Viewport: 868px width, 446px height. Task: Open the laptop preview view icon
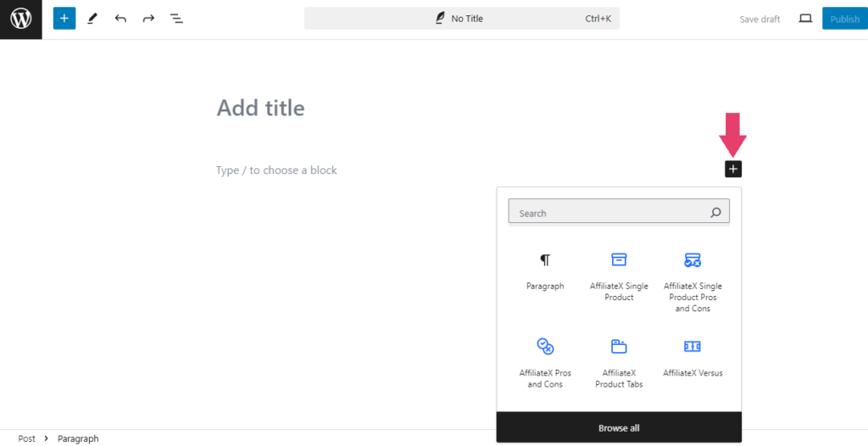[805, 19]
